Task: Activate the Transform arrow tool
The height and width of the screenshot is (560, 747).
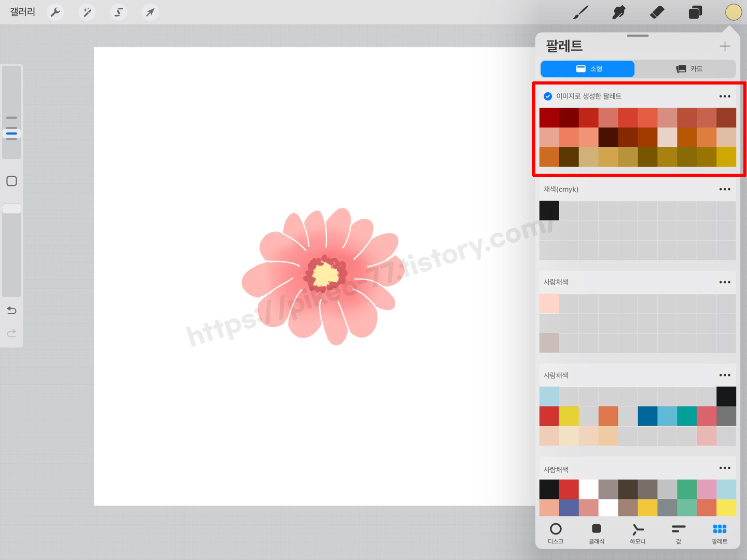Action: (x=150, y=12)
